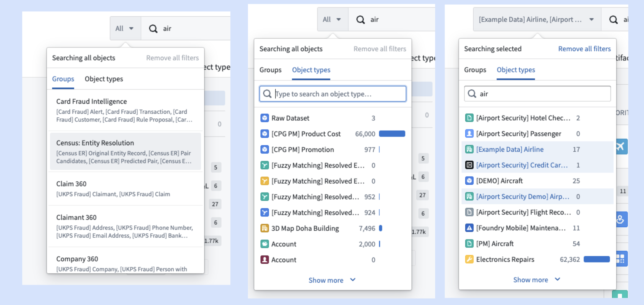Switch to Object types tab in left panel
644x305 pixels.
[x=104, y=79]
